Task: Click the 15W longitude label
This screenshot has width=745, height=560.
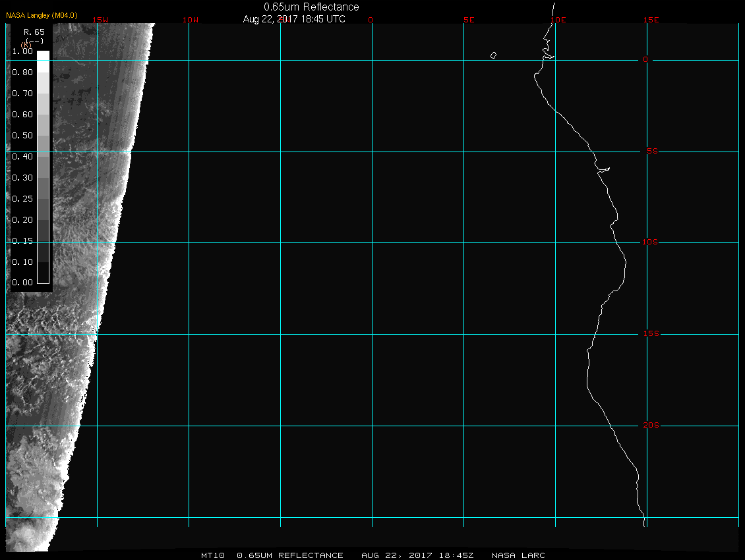Action: (101, 20)
